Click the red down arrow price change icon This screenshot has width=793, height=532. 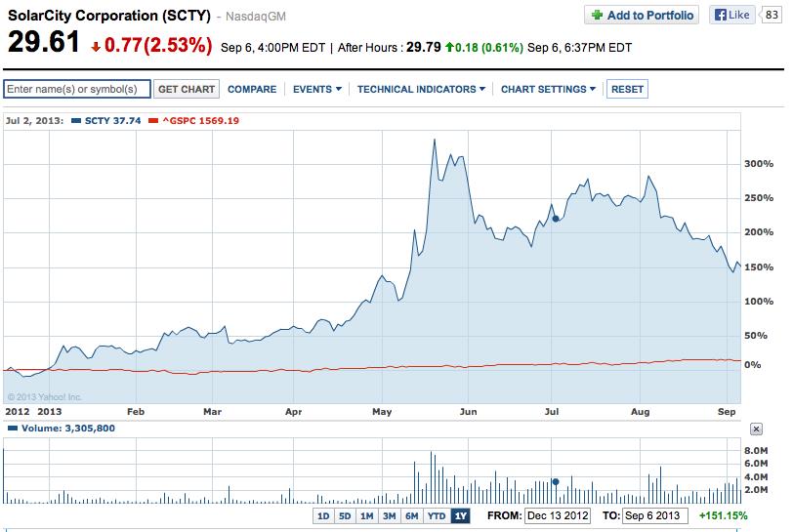(x=96, y=47)
